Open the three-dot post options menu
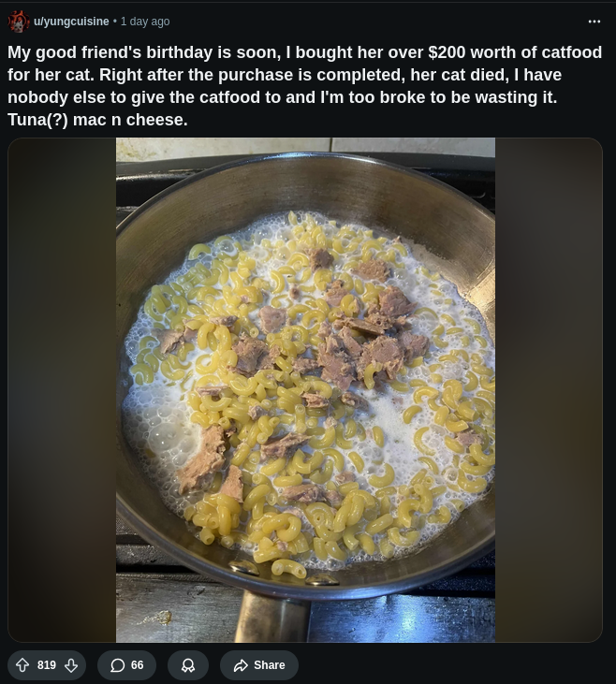The height and width of the screenshot is (684, 616). click(x=594, y=22)
